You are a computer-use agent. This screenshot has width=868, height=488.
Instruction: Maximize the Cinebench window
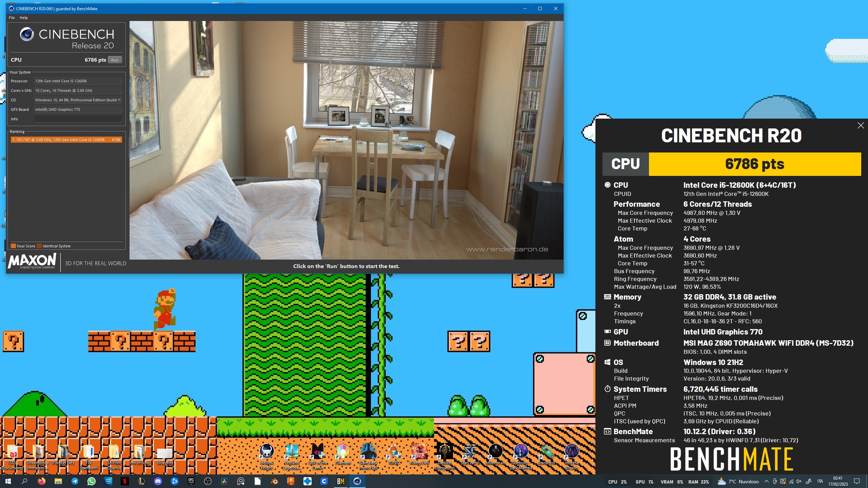point(540,8)
